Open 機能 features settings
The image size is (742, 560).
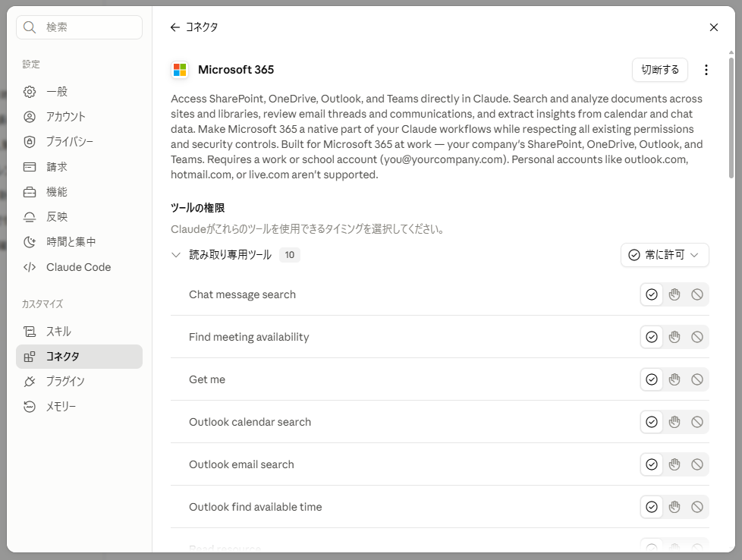point(79,192)
